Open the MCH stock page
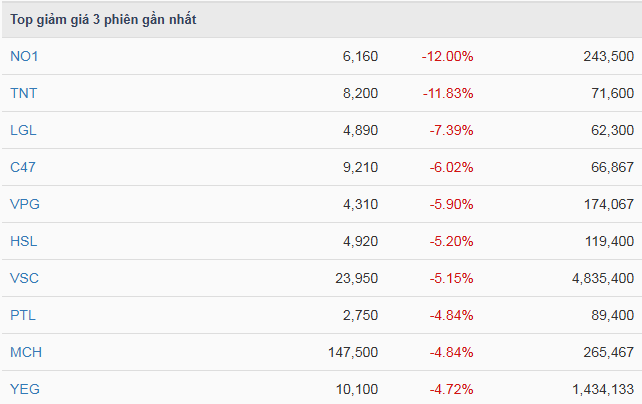The width and height of the screenshot is (642, 404). click(x=26, y=352)
